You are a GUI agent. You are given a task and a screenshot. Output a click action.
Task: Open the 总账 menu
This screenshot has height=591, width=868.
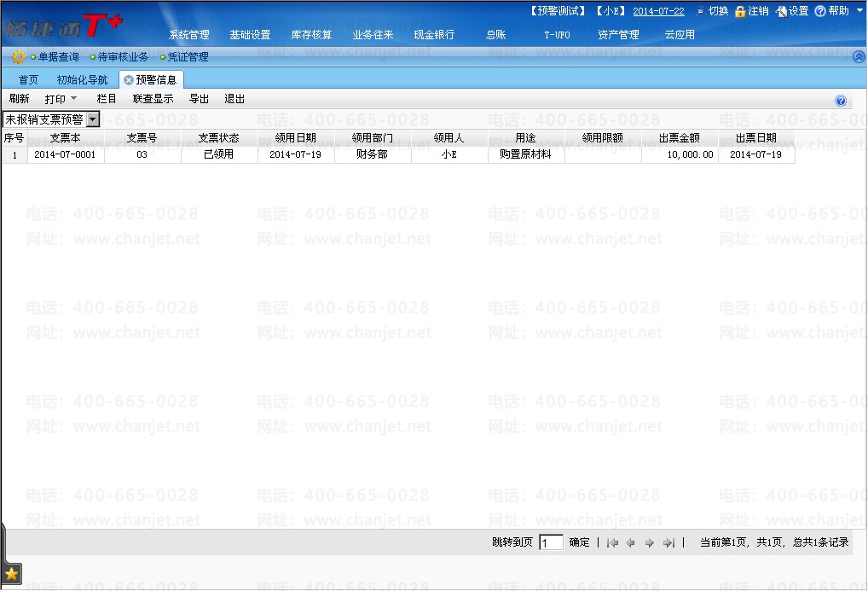pos(496,34)
